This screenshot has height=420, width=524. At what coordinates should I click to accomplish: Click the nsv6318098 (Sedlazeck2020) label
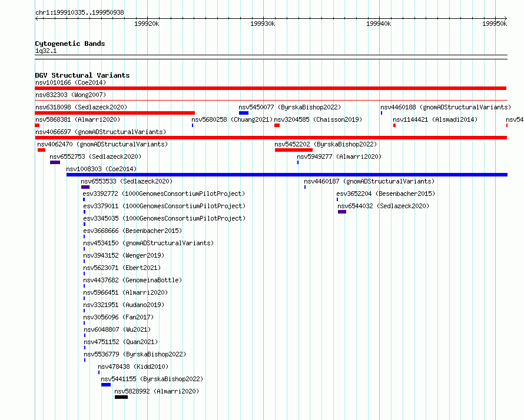coord(81,107)
